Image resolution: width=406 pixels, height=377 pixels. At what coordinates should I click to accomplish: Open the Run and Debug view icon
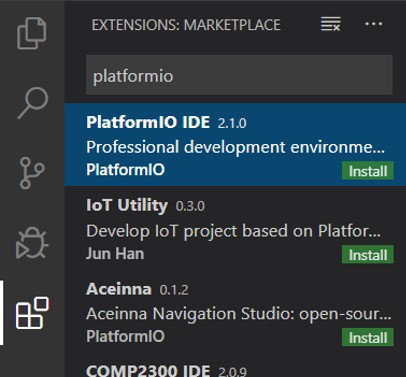coord(32,243)
